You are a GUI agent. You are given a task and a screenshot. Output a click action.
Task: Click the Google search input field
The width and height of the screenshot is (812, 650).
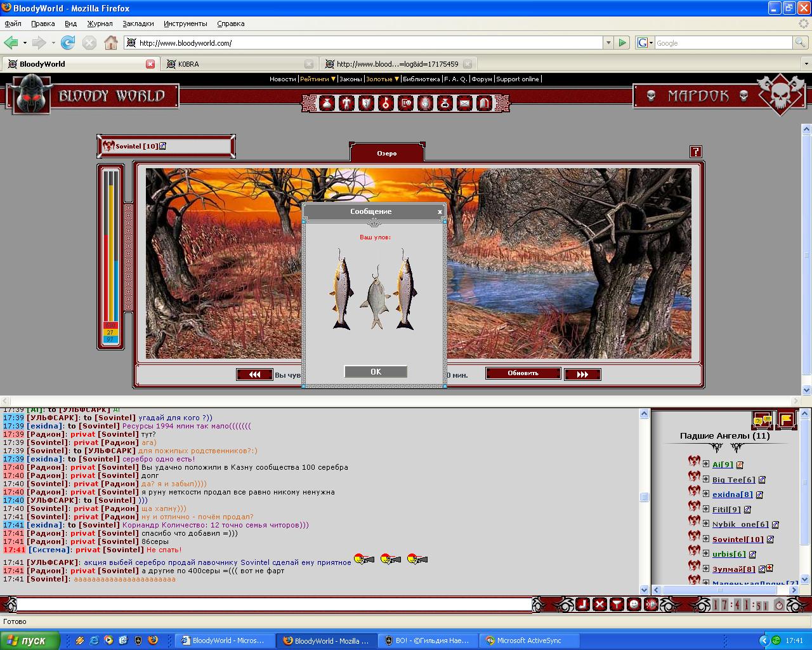click(723, 43)
